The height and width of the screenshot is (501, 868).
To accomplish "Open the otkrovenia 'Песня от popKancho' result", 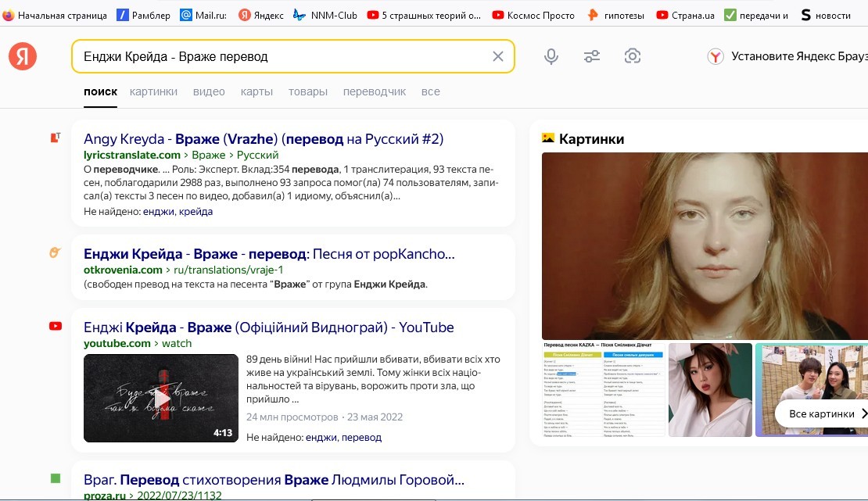I will pyautogui.click(x=269, y=254).
